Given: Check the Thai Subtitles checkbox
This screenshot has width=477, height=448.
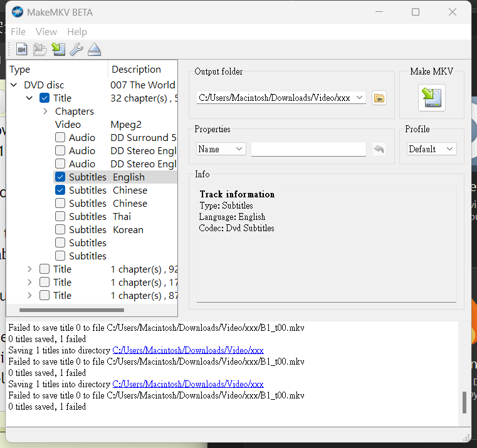Looking at the screenshot, I should 60,216.
